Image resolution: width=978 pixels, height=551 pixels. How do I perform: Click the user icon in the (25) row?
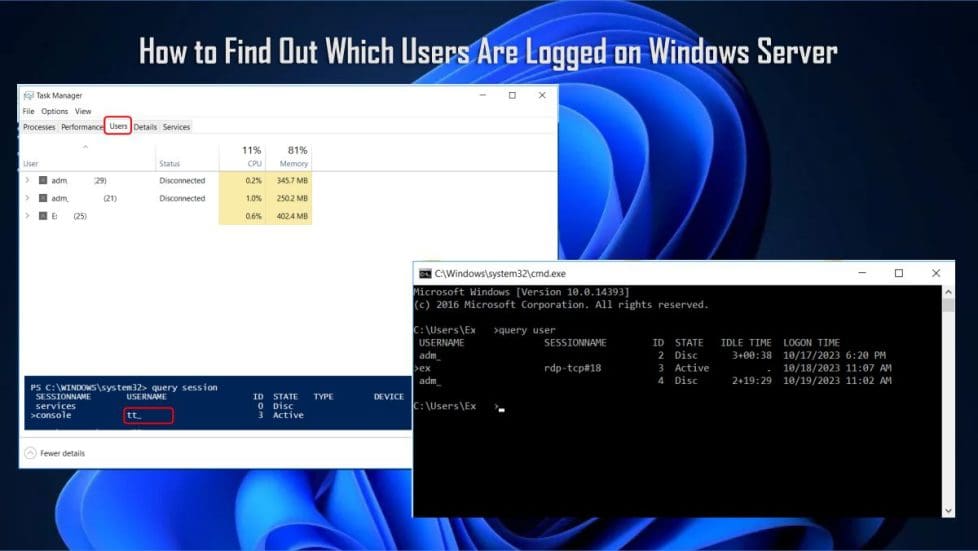(43, 216)
